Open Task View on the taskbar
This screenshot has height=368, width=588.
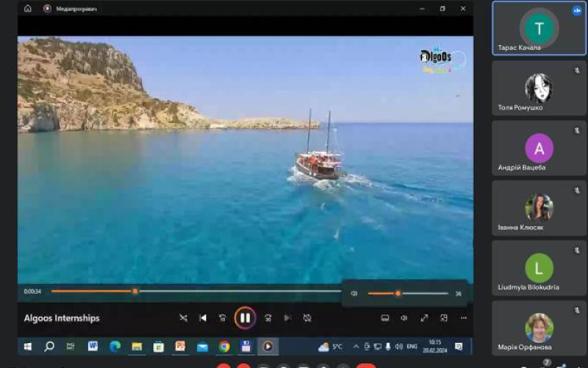click(71, 347)
